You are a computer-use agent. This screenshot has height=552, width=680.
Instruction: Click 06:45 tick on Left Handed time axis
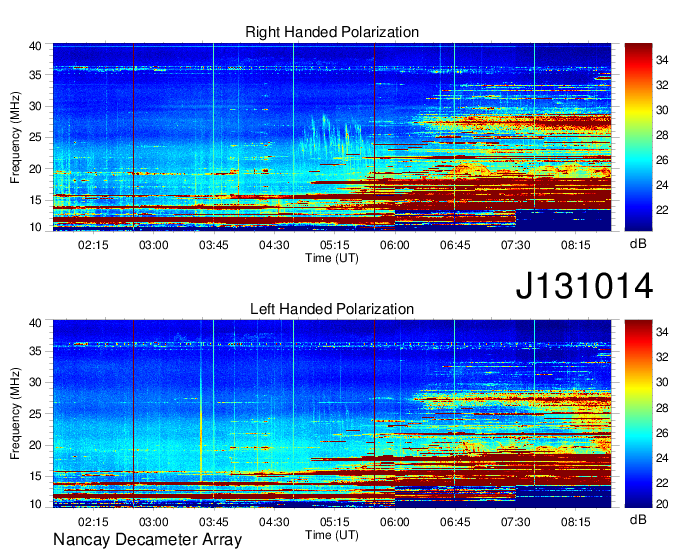click(x=455, y=522)
